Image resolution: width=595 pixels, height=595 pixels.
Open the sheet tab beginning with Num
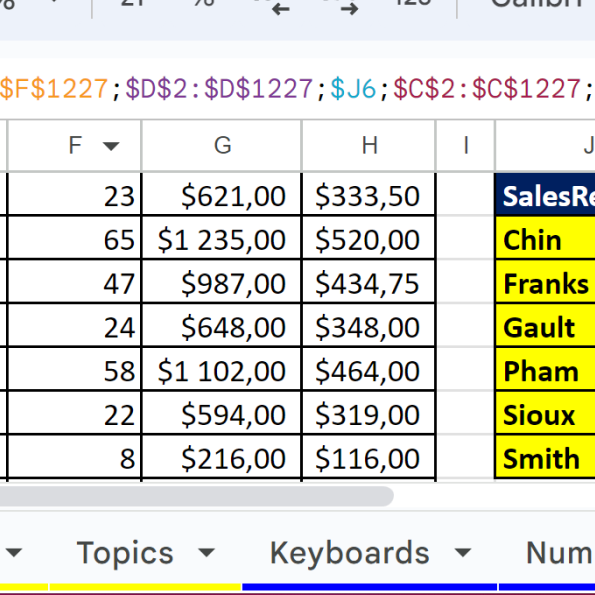click(x=560, y=553)
